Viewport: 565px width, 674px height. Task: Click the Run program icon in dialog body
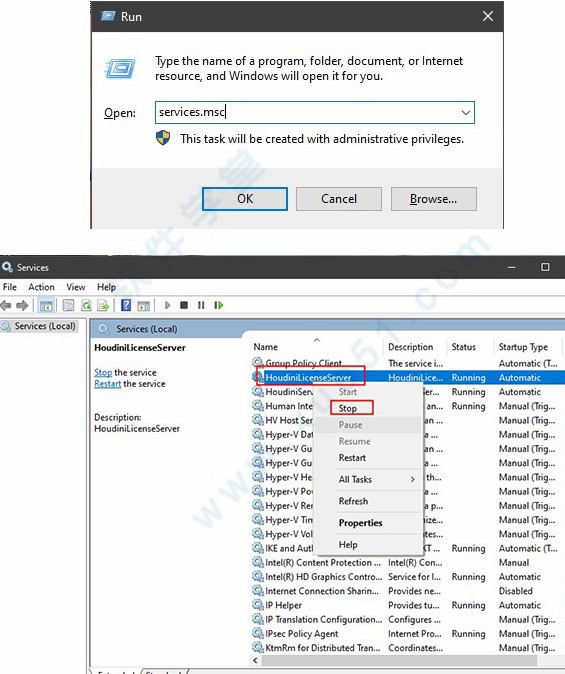120,68
